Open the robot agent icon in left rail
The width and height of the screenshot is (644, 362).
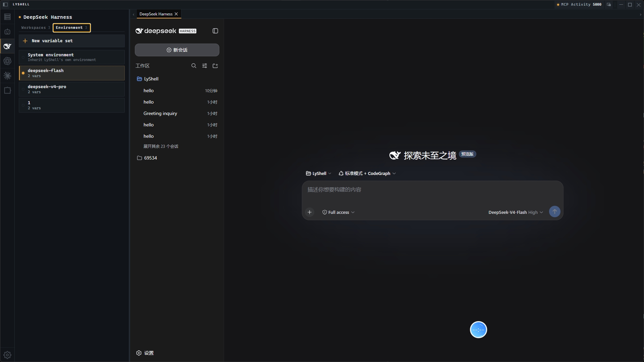[x=7, y=32]
